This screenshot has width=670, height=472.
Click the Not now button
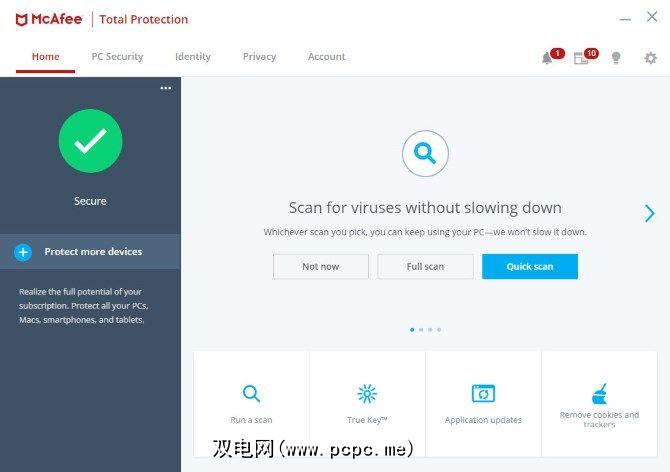321,267
